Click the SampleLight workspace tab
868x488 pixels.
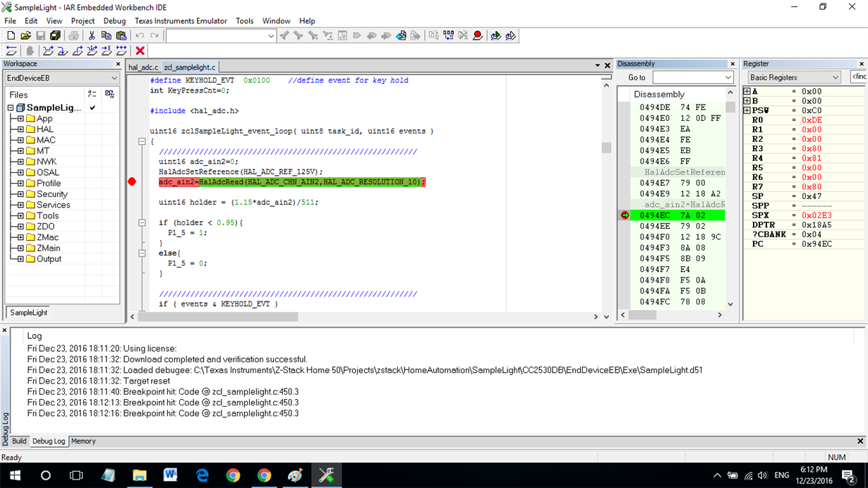pos(29,312)
